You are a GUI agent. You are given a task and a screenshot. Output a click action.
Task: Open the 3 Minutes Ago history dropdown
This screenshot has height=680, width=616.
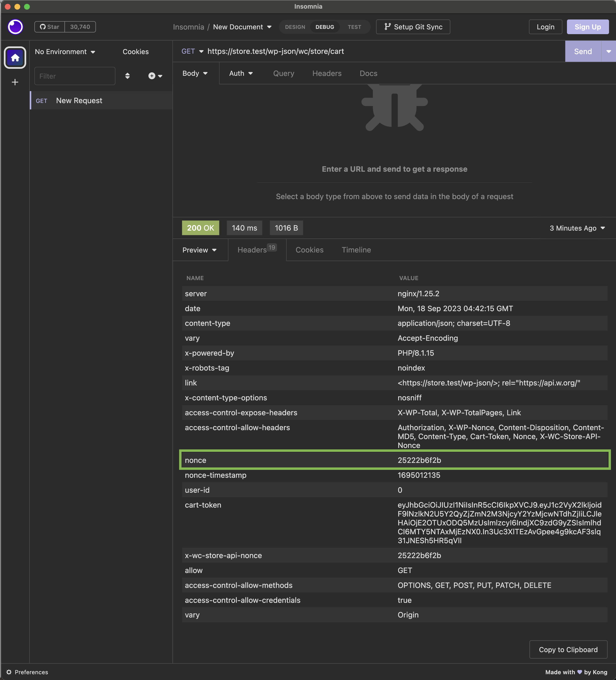pyautogui.click(x=577, y=228)
